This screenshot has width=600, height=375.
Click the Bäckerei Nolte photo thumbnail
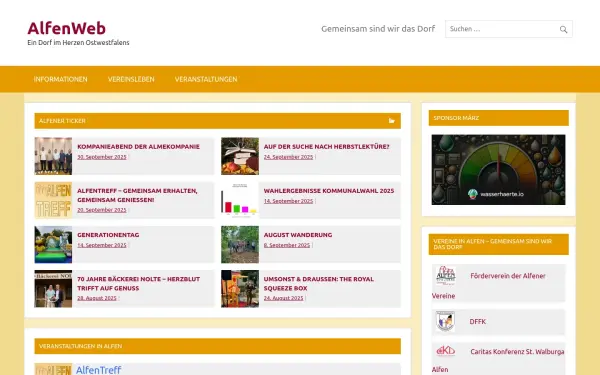(x=53, y=289)
